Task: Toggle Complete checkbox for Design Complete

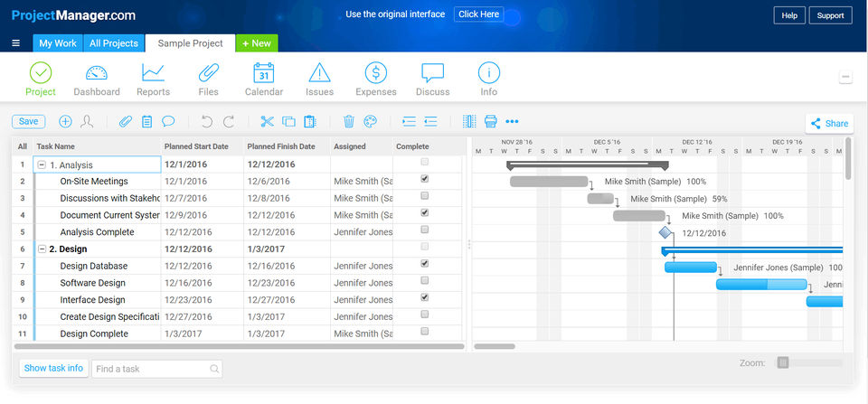Action: pyautogui.click(x=425, y=331)
